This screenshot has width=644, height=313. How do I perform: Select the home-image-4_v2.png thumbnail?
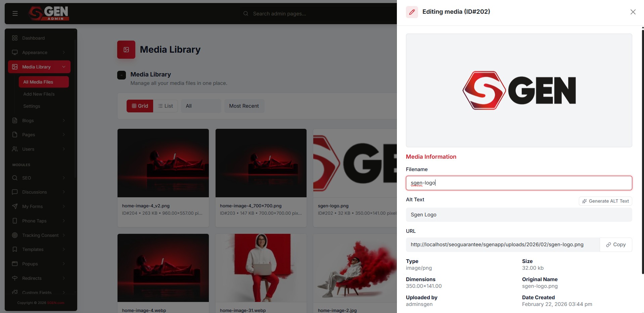point(163,163)
